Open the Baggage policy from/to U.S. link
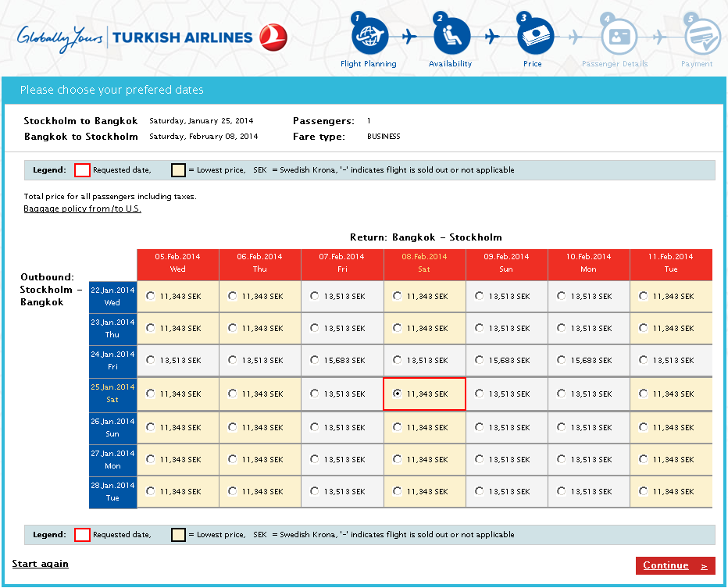 pyautogui.click(x=82, y=209)
